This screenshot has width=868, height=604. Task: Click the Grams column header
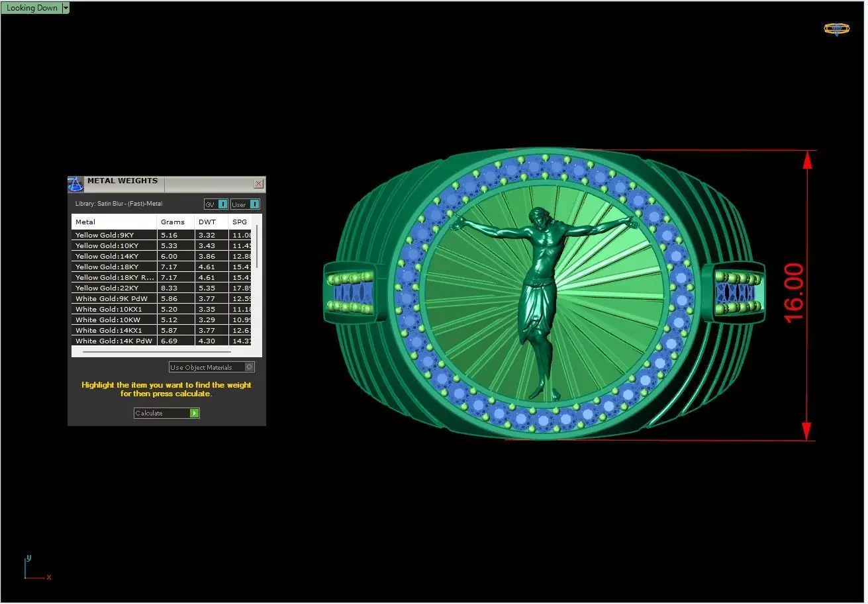point(175,222)
